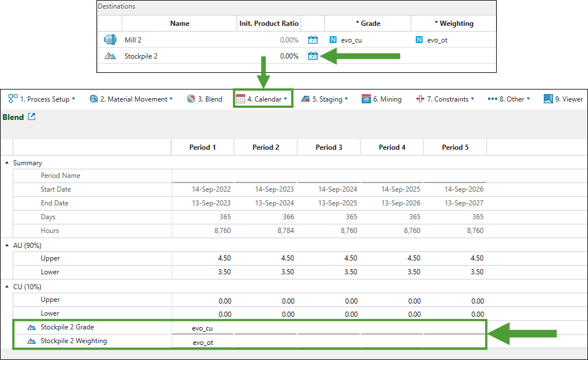Click the calendar icon in Mill 2 row
588x369 pixels.
(x=313, y=40)
